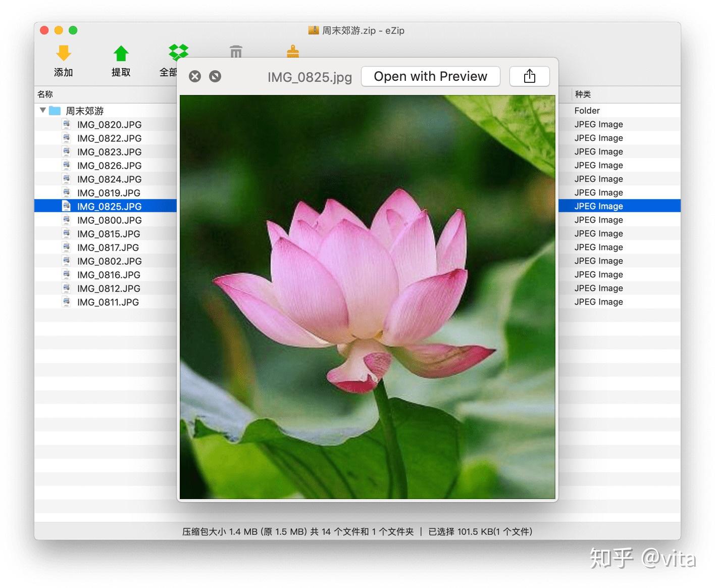Select file name IMG_0802.JPG
The image size is (715, 588).
pyautogui.click(x=109, y=261)
